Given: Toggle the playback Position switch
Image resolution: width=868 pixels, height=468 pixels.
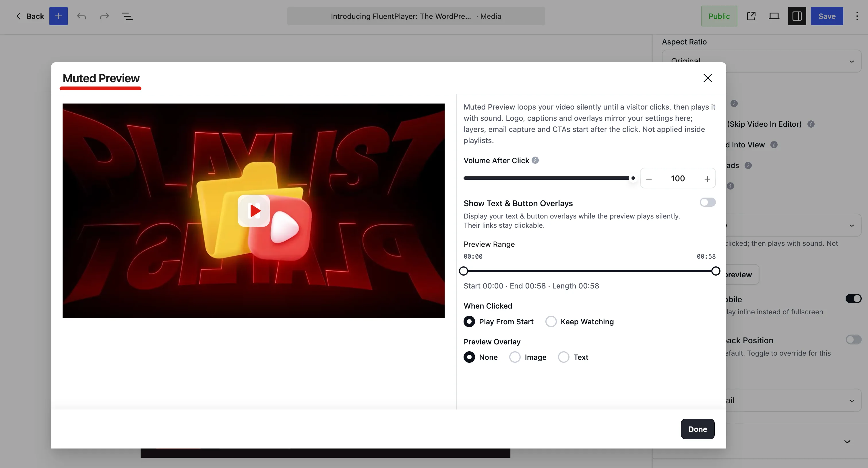Looking at the screenshot, I should point(853,340).
